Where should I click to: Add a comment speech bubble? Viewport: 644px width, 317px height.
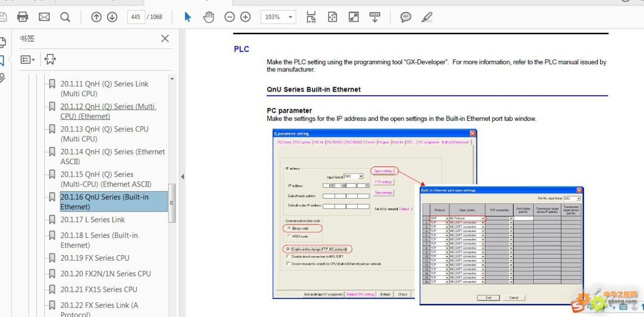[x=406, y=17]
